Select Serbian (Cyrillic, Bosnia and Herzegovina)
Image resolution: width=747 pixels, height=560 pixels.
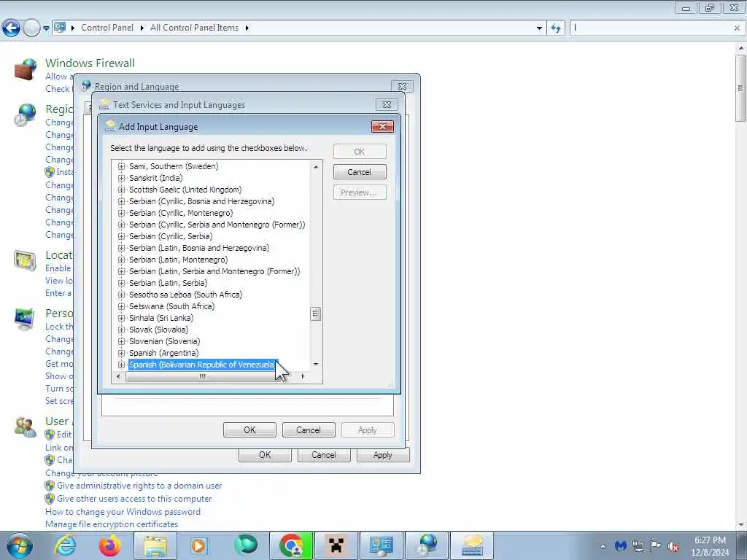201,201
